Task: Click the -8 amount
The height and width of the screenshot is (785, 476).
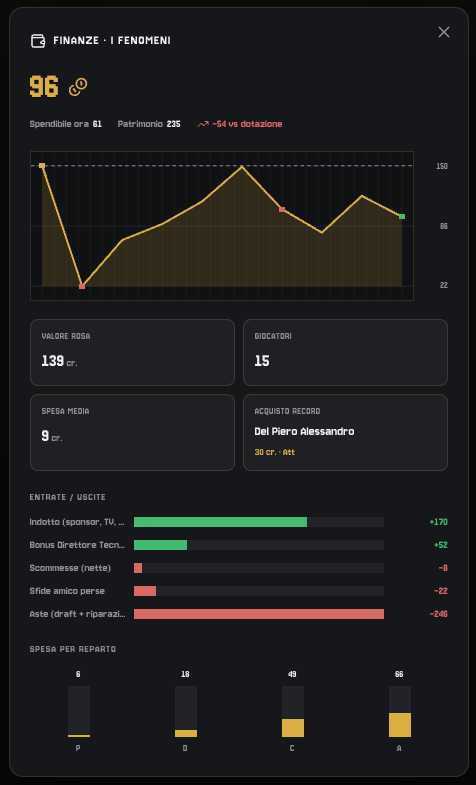Action: pyautogui.click(x=443, y=568)
